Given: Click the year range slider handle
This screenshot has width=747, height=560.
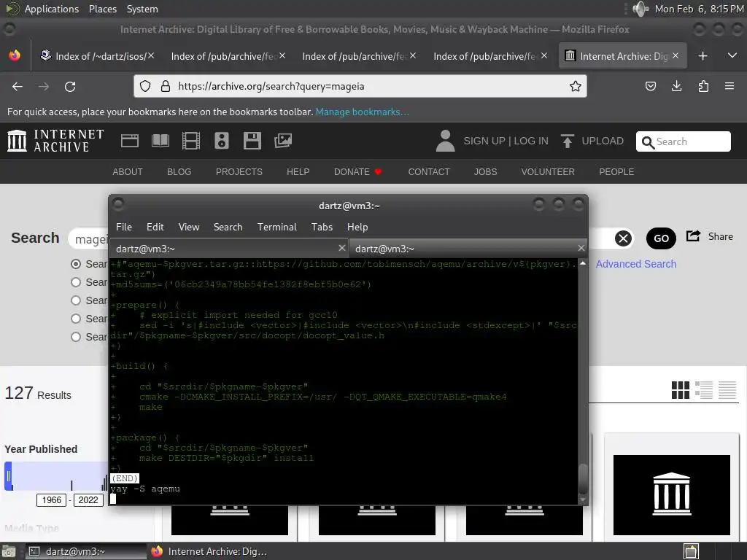Looking at the screenshot, I should click(x=8, y=476).
